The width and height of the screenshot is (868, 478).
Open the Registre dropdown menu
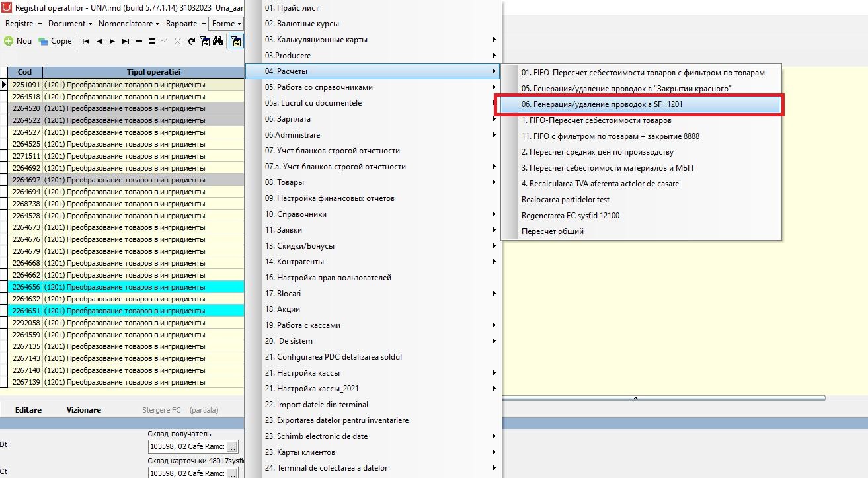[23, 24]
